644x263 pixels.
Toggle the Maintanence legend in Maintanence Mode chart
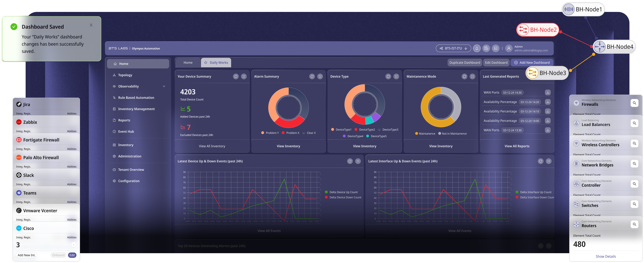(425, 134)
